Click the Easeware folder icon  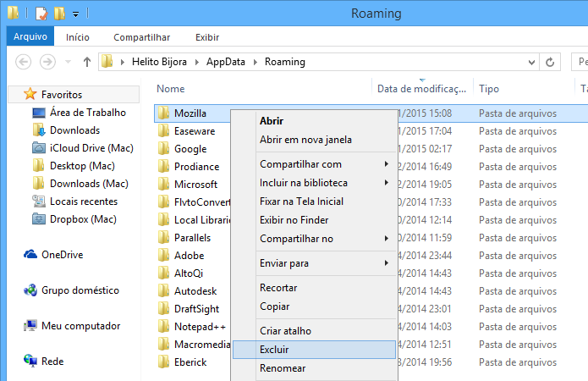pos(163,130)
